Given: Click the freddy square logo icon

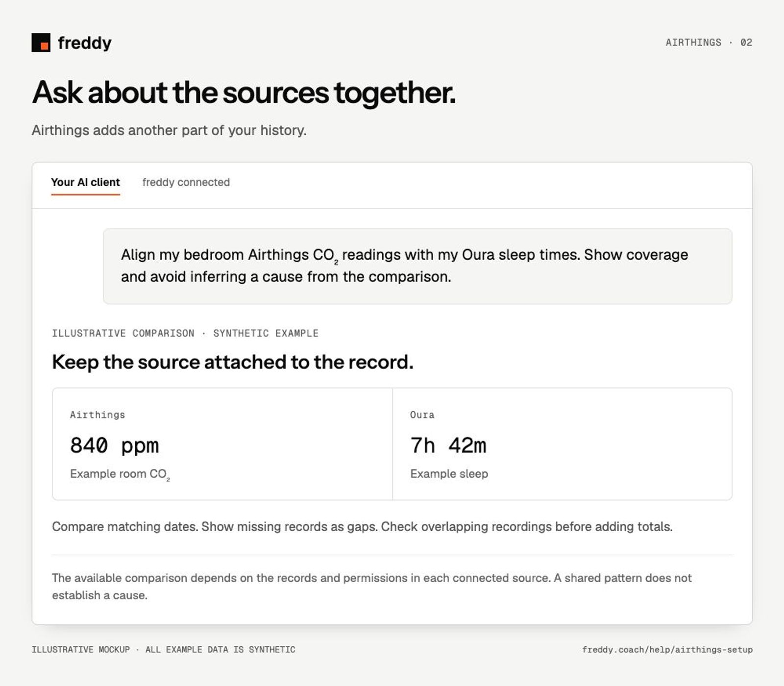Looking at the screenshot, I should coord(41,43).
